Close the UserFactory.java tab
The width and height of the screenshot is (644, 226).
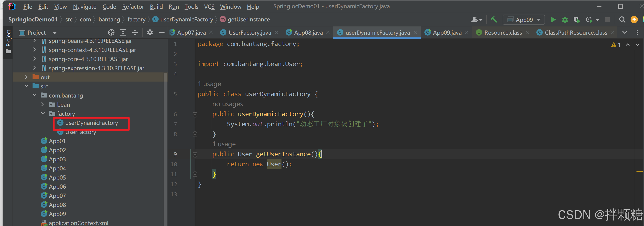click(276, 33)
